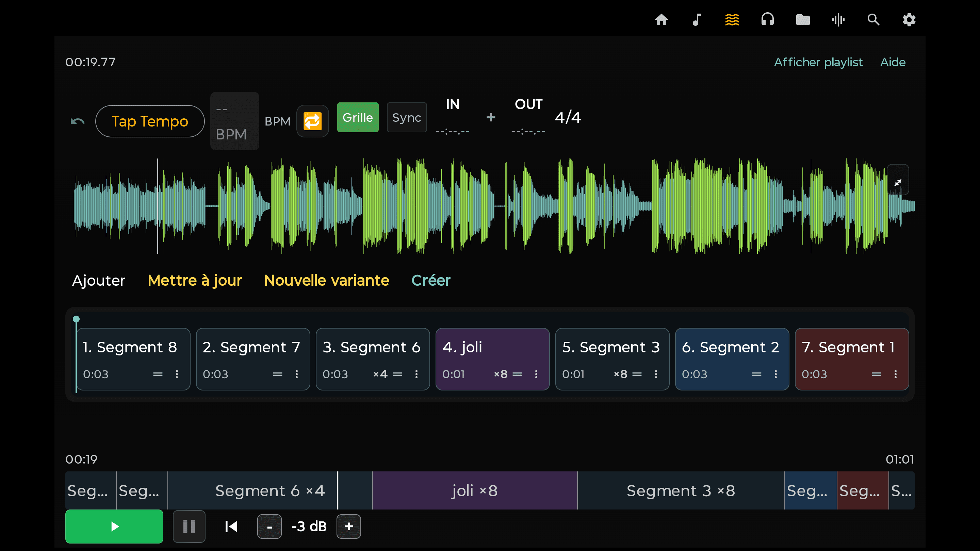
Task: Open the folder icon in top bar
Action: click(x=803, y=19)
